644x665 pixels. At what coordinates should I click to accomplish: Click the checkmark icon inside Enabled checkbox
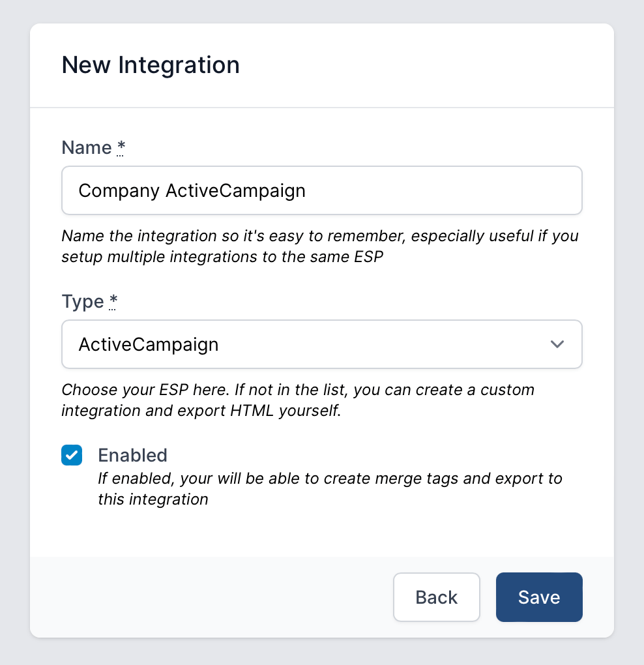(x=72, y=455)
